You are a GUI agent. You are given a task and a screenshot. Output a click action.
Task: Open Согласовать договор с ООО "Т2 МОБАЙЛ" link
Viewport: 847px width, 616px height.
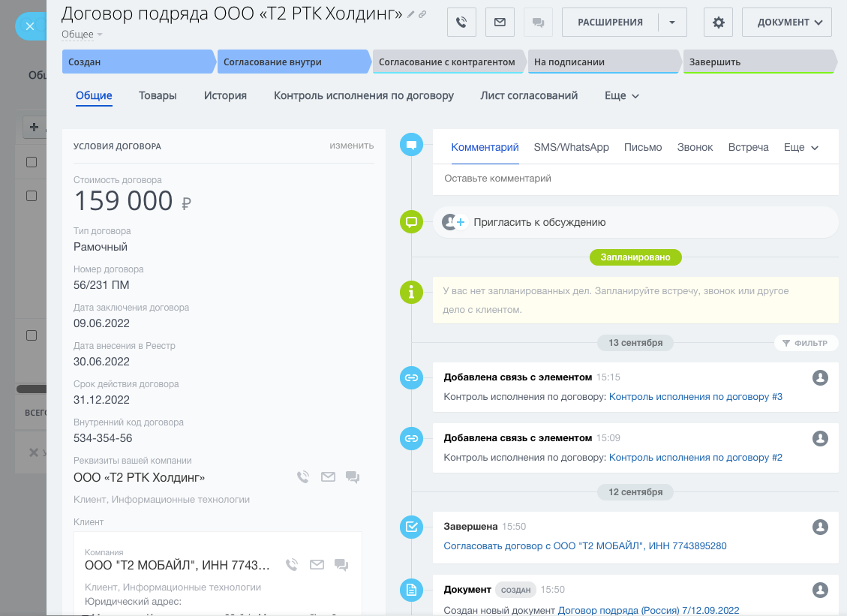[585, 545]
